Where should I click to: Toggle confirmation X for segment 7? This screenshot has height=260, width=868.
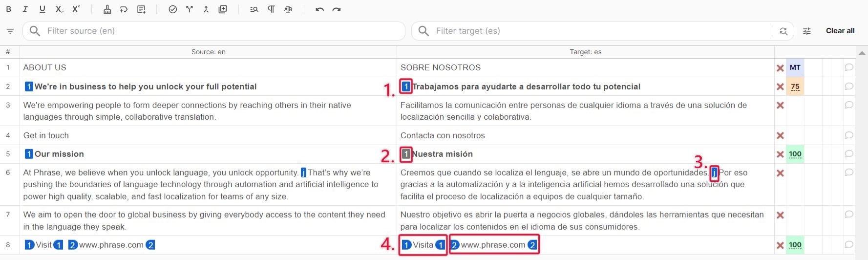[x=780, y=215]
